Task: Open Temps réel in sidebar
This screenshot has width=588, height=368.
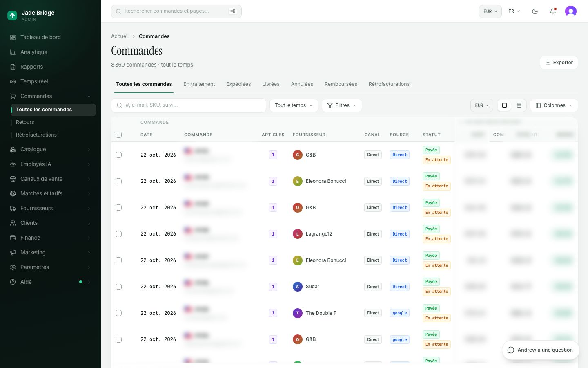Action: [51, 81]
